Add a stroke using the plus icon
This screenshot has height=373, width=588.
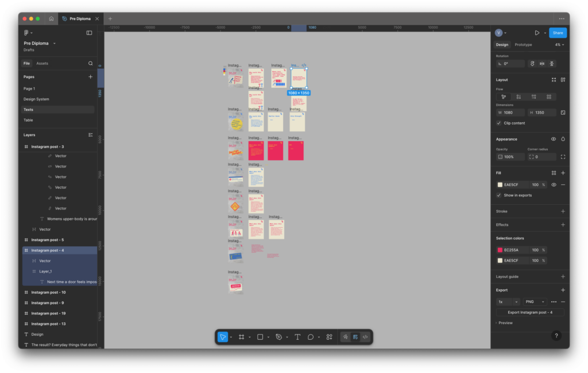(563, 211)
